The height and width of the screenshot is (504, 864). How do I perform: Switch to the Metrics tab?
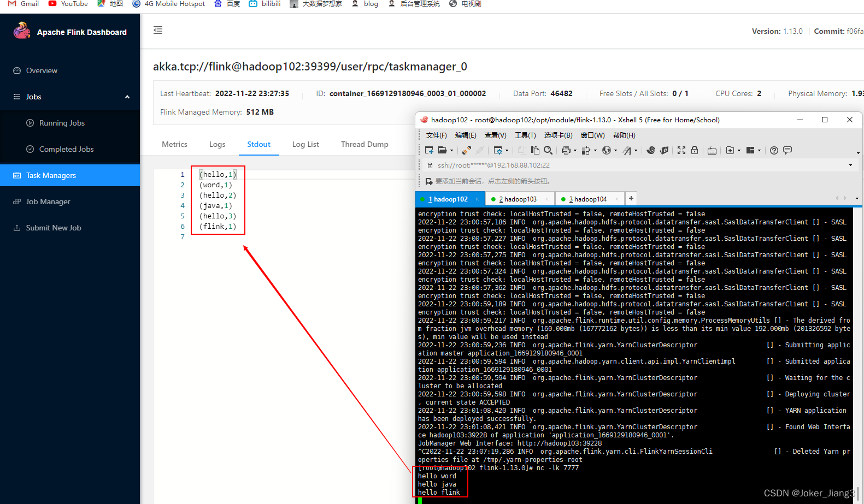[174, 144]
